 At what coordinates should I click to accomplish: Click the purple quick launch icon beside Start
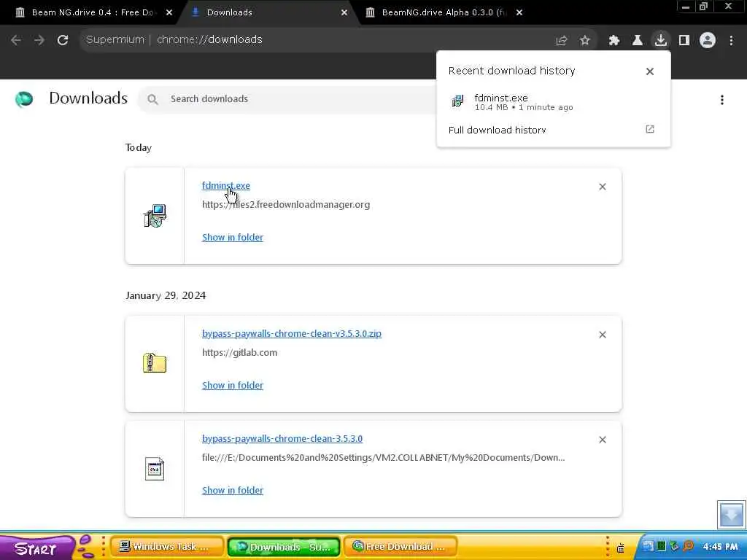click(x=86, y=547)
